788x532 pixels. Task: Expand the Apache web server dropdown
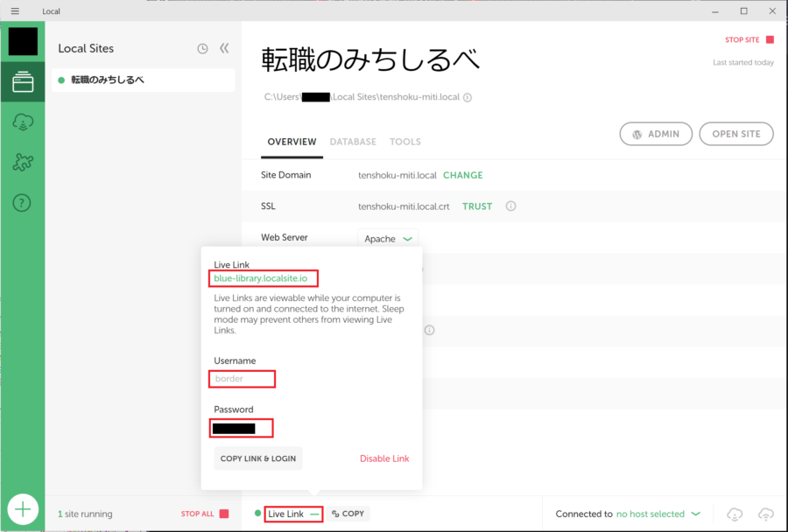[388, 239]
